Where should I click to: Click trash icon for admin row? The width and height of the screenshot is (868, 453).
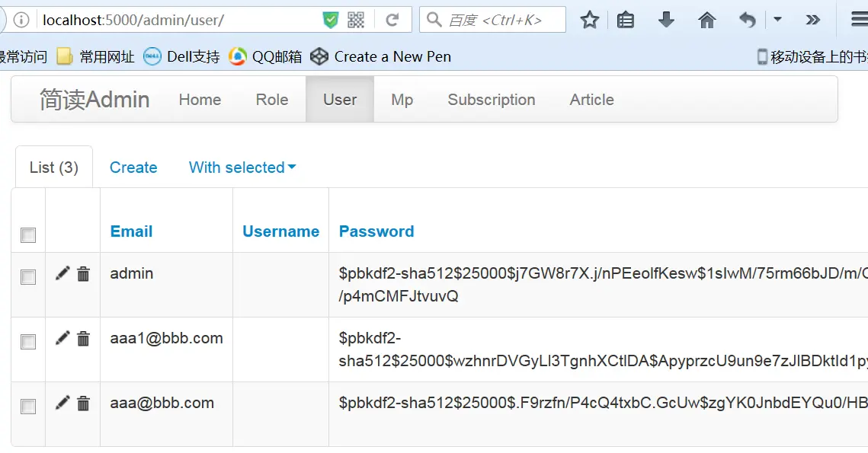pos(83,274)
